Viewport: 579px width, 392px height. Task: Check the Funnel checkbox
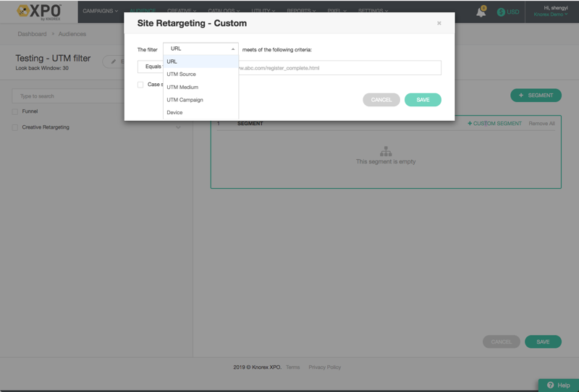click(15, 111)
